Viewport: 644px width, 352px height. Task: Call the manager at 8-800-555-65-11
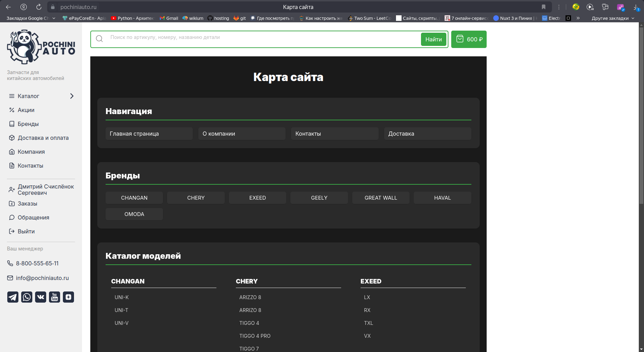[37, 263]
